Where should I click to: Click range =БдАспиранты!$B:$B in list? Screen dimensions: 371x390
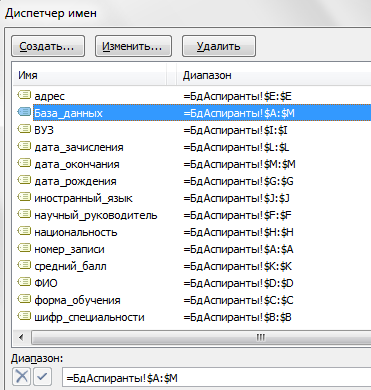(x=237, y=317)
